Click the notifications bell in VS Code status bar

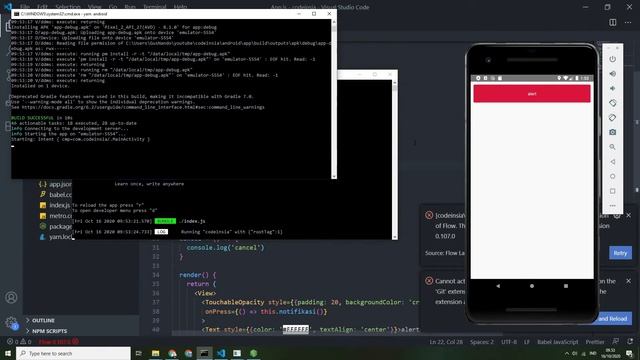pyautogui.click(x=630, y=342)
